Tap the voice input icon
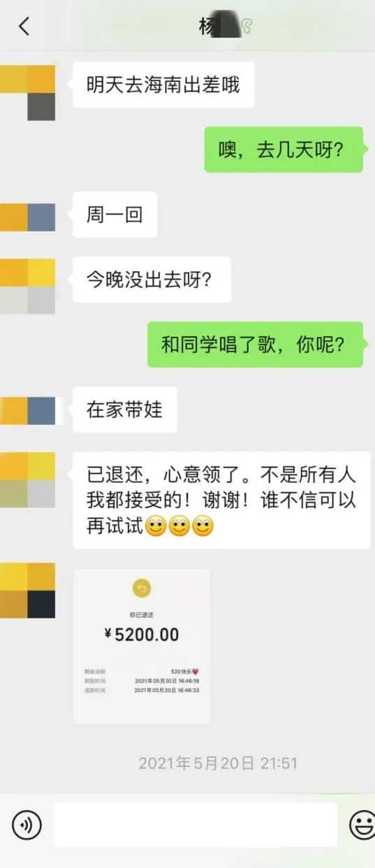375x868 pixels. point(27,825)
